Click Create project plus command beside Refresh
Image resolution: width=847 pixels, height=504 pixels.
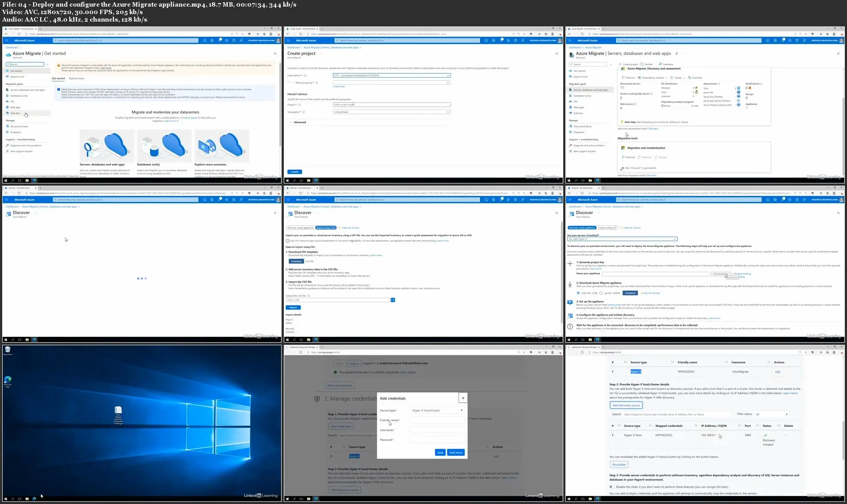629,64
